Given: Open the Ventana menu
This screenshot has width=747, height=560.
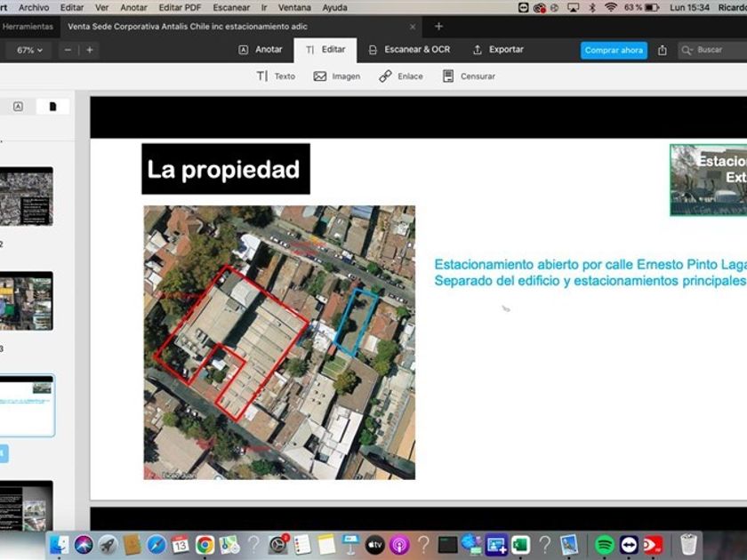Looking at the screenshot, I should [x=294, y=8].
